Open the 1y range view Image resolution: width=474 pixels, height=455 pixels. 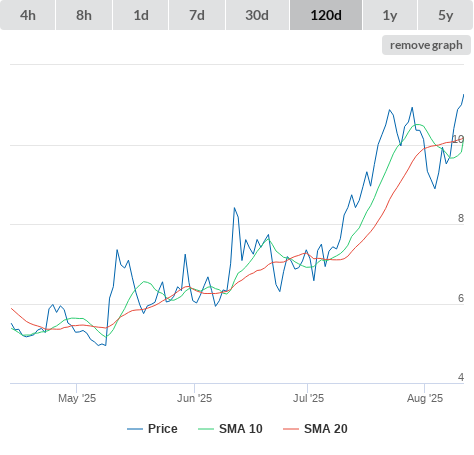click(390, 15)
